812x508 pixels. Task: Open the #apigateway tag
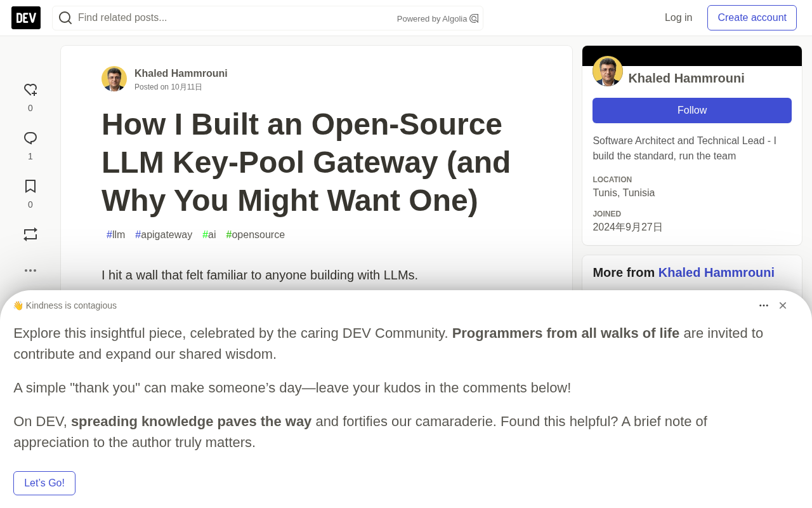point(164,235)
